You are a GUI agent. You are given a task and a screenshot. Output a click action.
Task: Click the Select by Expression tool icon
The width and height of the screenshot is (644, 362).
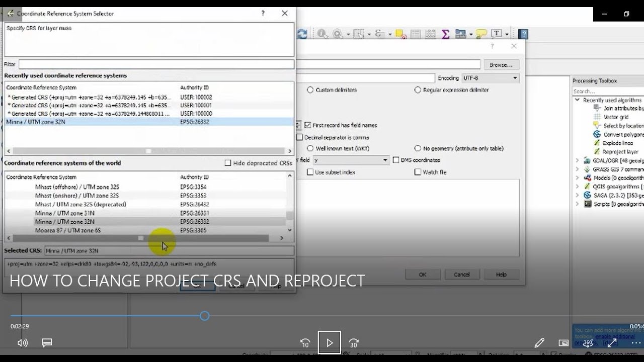point(379,34)
